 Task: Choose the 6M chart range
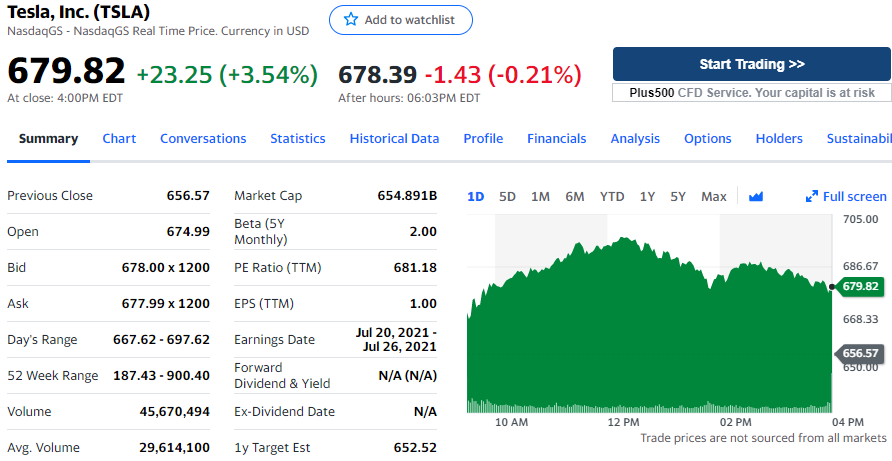click(x=575, y=197)
